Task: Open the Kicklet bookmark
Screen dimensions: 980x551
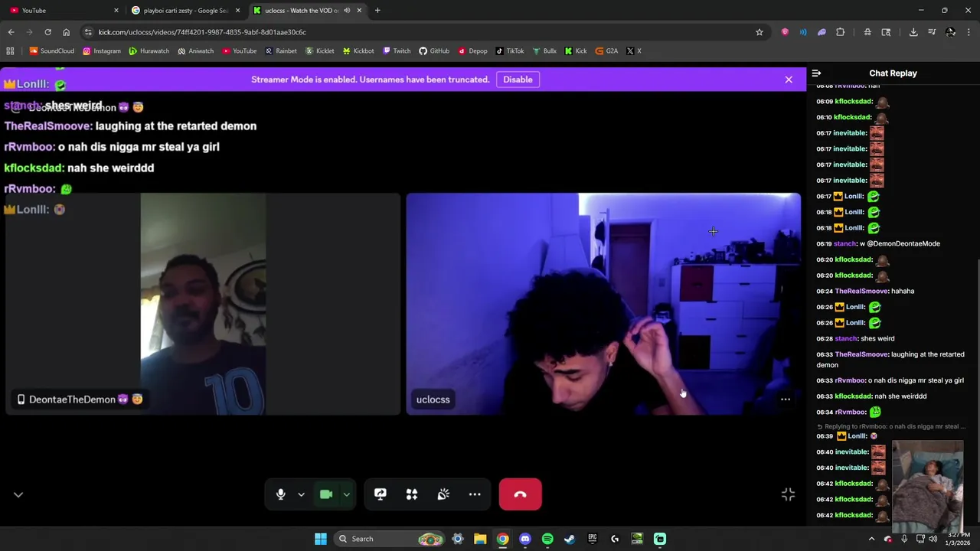Action: [x=320, y=51]
